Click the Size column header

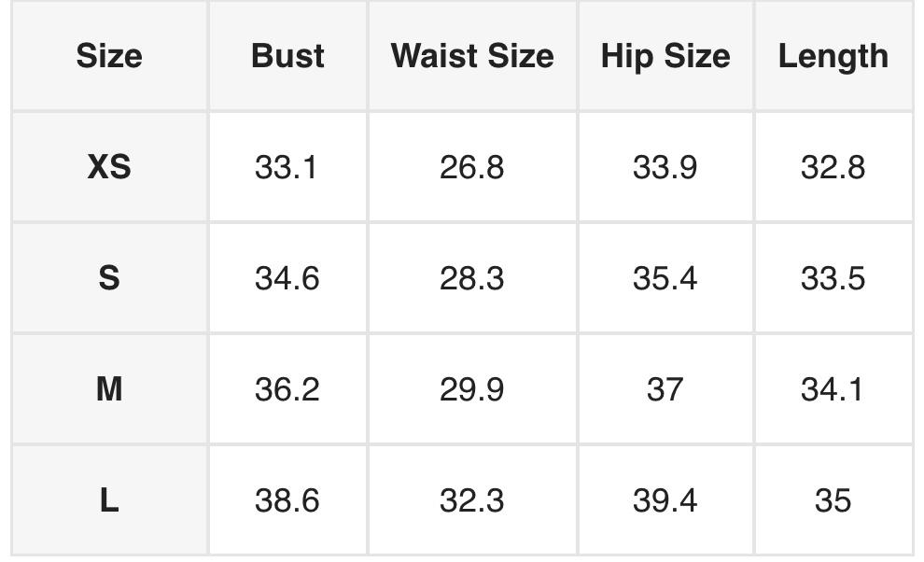[109, 56]
